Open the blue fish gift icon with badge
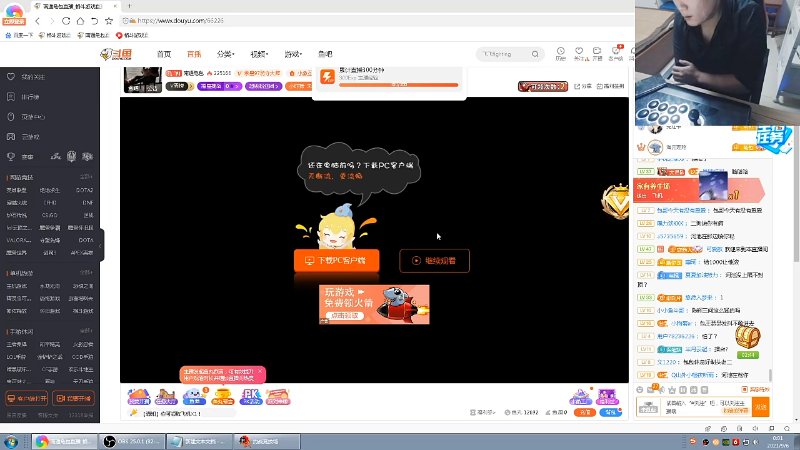 [x=194, y=397]
